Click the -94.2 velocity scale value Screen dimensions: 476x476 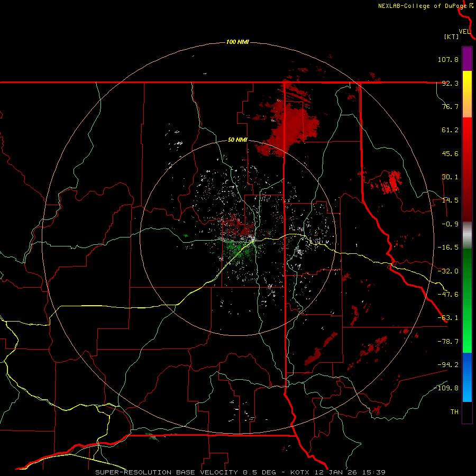[448, 365]
